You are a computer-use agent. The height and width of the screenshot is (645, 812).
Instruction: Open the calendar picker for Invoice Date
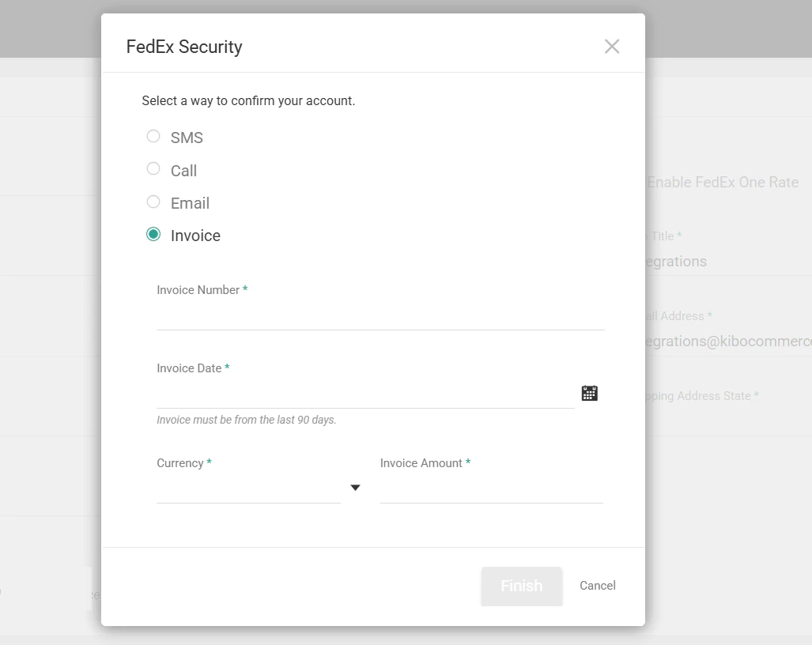589,393
